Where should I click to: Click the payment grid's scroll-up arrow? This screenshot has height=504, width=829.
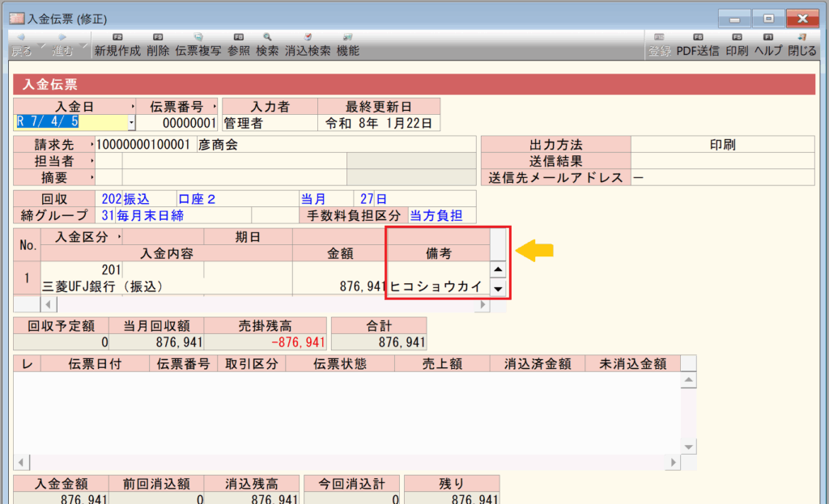pyautogui.click(x=499, y=270)
